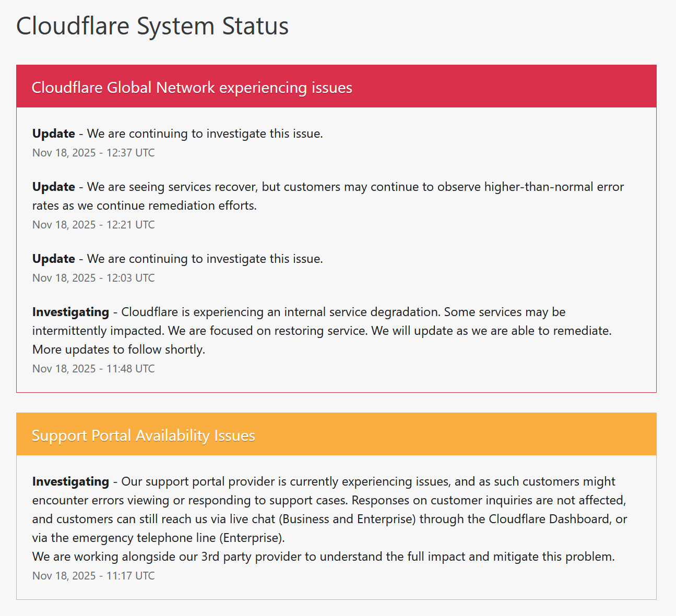Click the 12:37 'continuing to investigate' update text

205,134
